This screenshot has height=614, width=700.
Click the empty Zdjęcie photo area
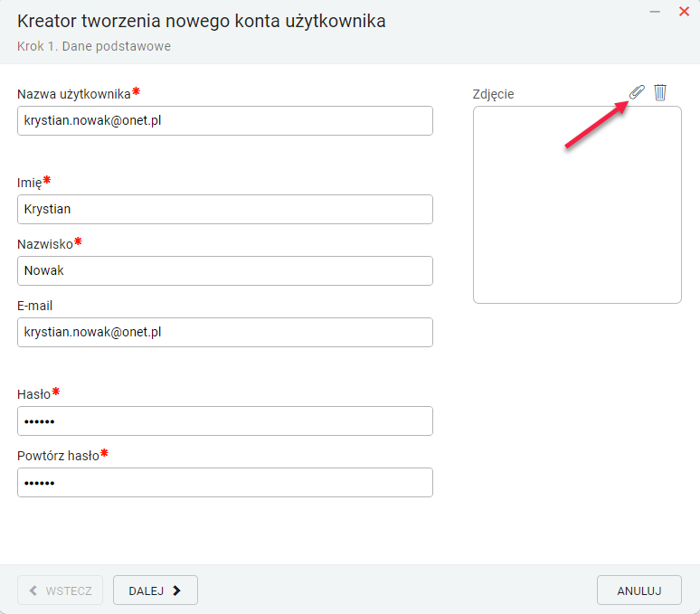(577, 204)
